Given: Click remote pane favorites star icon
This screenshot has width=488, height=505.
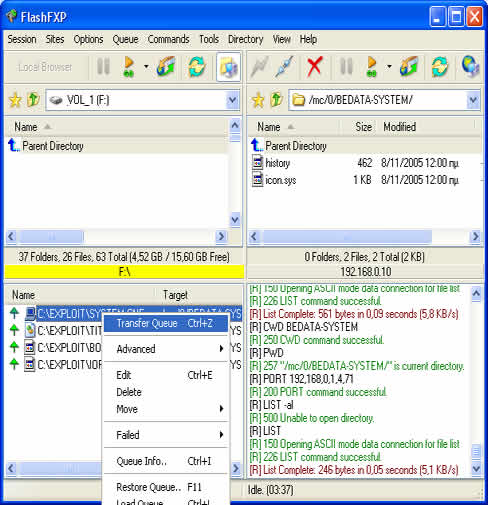Looking at the screenshot, I should coord(258,100).
